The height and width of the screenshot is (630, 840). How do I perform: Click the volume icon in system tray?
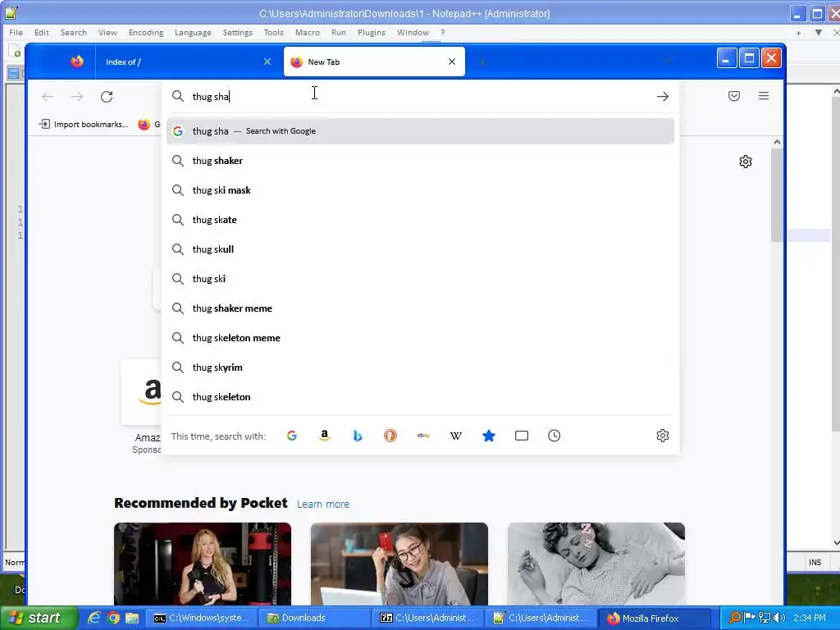(x=779, y=618)
